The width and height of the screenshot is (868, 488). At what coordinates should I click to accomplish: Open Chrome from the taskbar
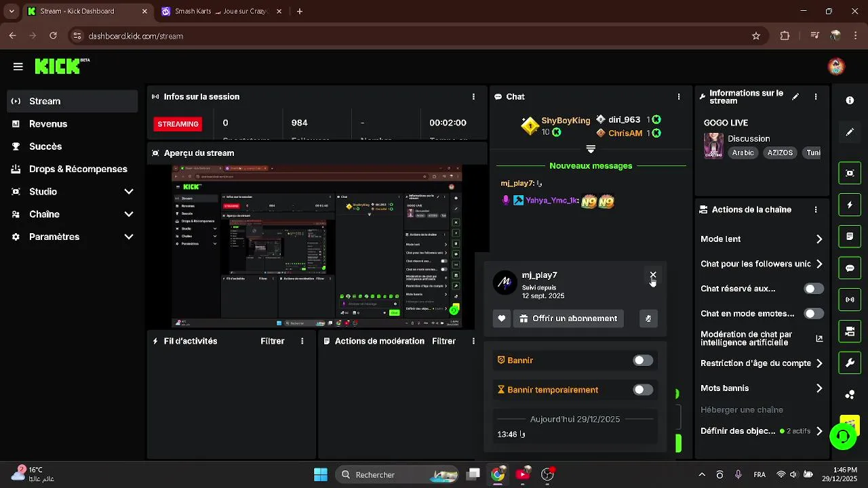(x=498, y=474)
